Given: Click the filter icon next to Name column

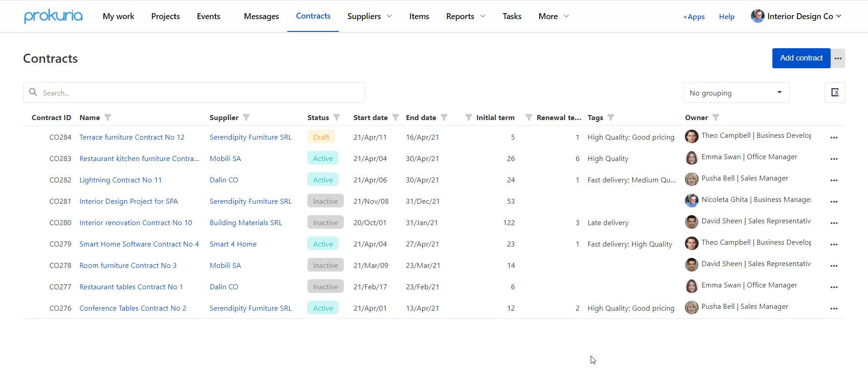Looking at the screenshot, I should click(x=107, y=117).
